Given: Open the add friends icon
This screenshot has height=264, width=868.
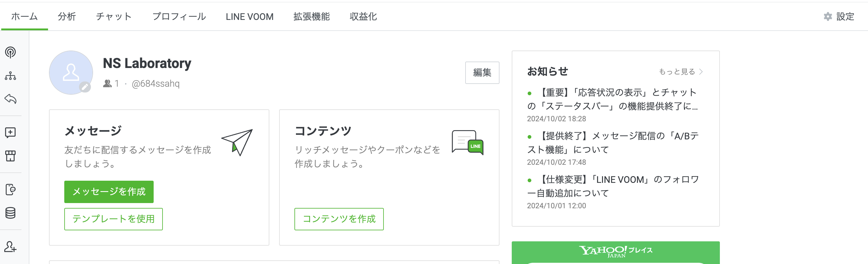Looking at the screenshot, I should point(10,247).
